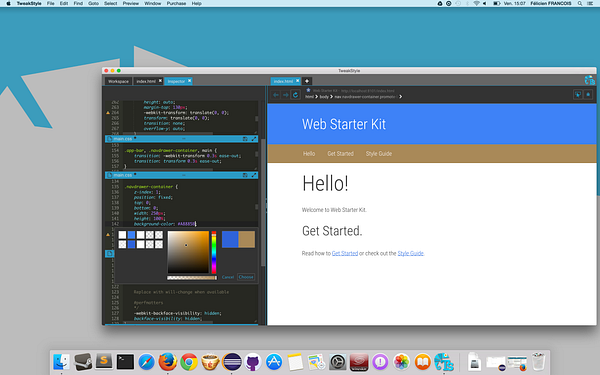Viewport: 600px width, 375px height.
Task: Open Spotlight search in menu bar
Action: [580, 3]
